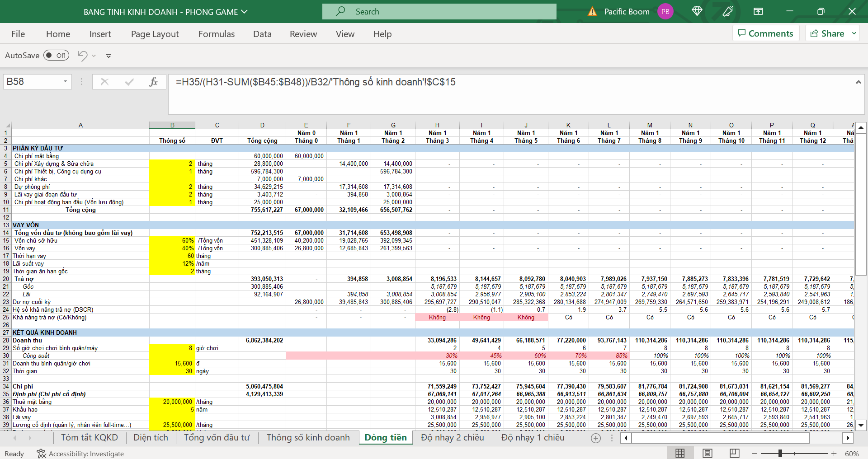The width and height of the screenshot is (868, 459).
Task: Add a new sheet with plus icon
Action: pyautogui.click(x=596, y=438)
